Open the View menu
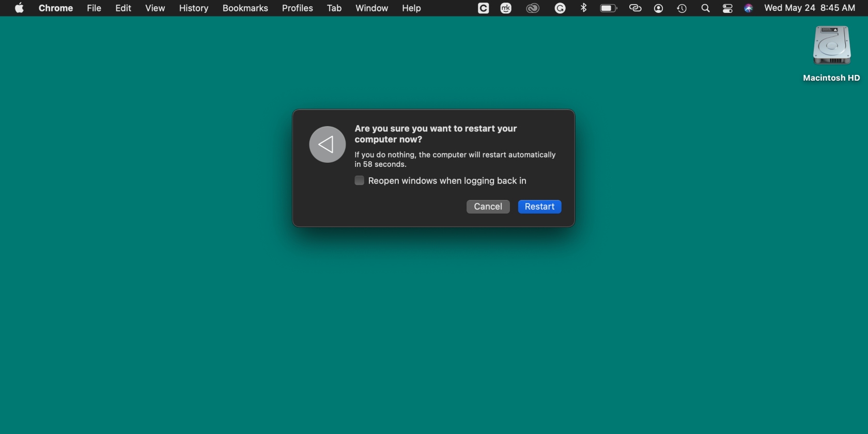The height and width of the screenshot is (434, 868). [x=155, y=8]
